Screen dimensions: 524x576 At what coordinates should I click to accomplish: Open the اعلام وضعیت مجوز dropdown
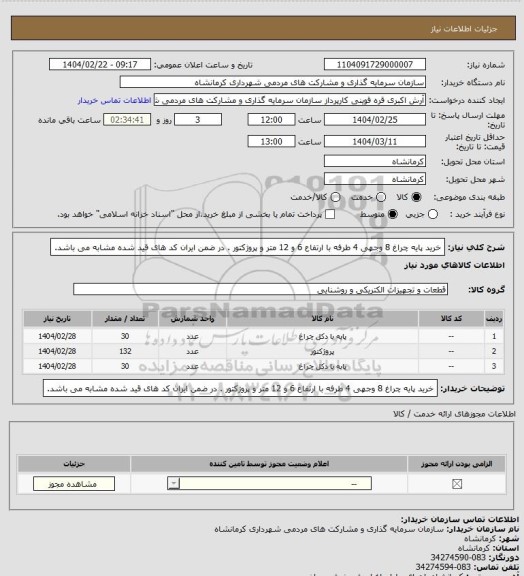click(x=269, y=483)
